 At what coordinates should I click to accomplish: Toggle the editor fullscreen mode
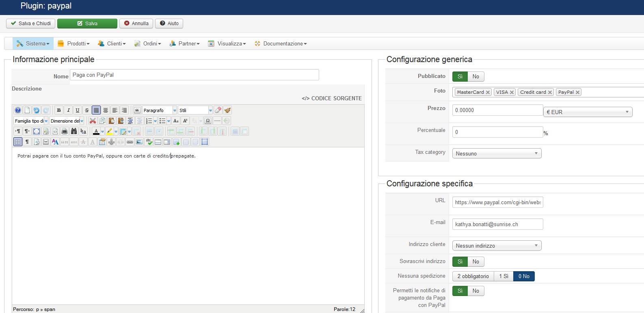click(37, 131)
